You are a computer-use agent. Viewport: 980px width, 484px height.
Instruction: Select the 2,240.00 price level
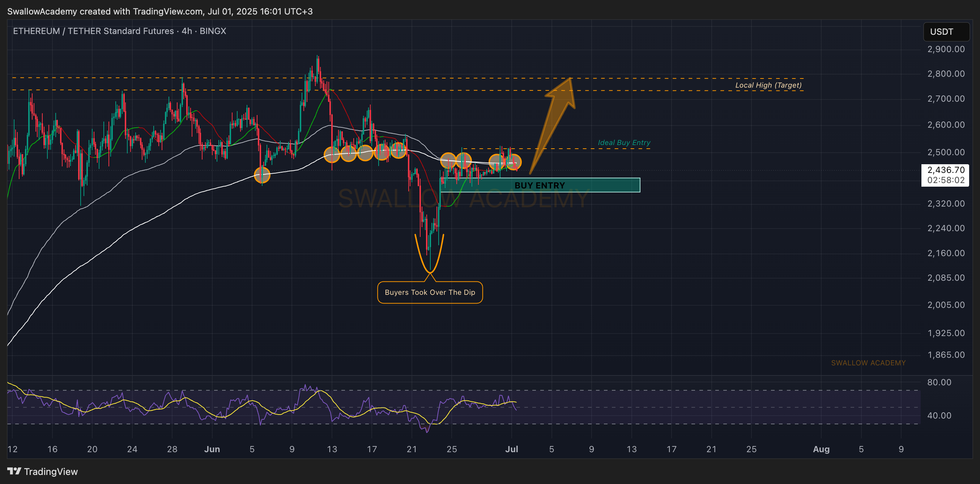[x=946, y=228]
